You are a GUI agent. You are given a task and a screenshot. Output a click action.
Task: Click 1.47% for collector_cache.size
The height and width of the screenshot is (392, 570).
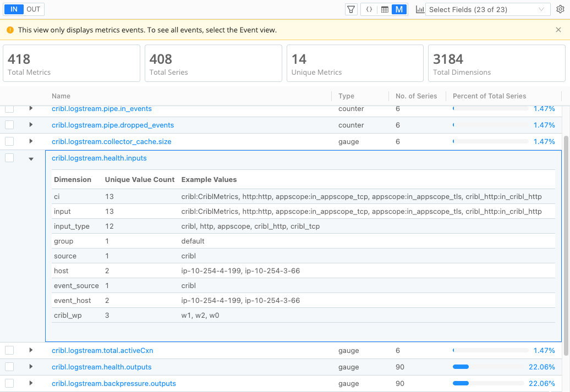[544, 141]
